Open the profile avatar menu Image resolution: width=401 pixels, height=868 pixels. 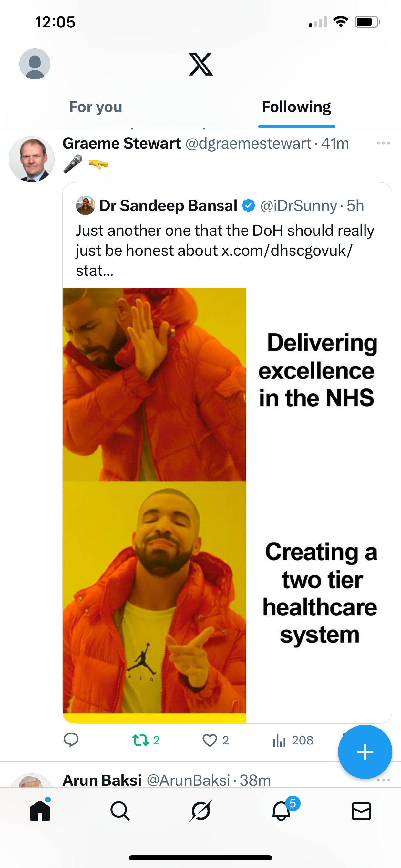click(x=35, y=64)
